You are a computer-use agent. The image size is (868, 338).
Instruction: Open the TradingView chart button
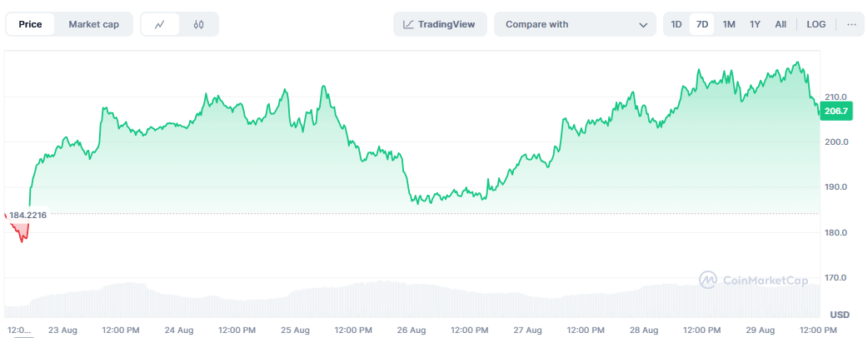tap(440, 24)
